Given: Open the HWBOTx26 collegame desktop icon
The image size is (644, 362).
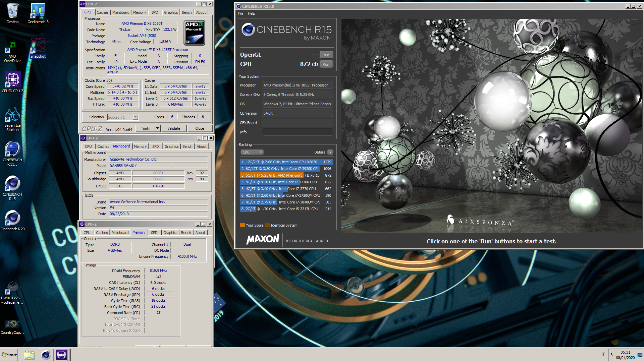Looking at the screenshot, I should point(12,293).
